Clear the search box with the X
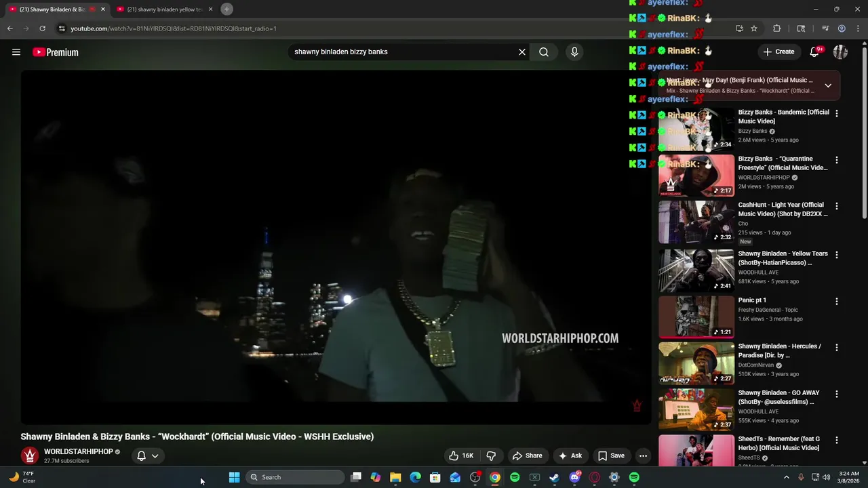This screenshot has width=868, height=488. (x=522, y=52)
